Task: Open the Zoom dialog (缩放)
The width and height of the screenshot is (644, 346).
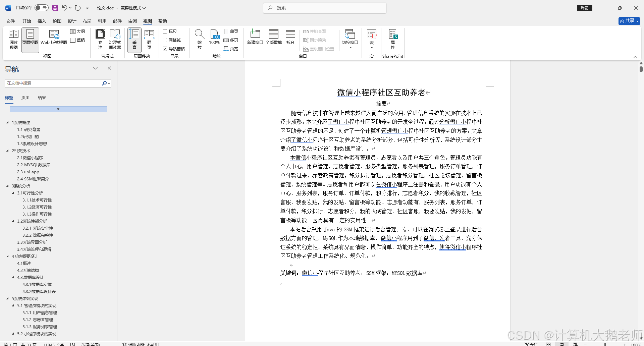Action: coord(200,40)
